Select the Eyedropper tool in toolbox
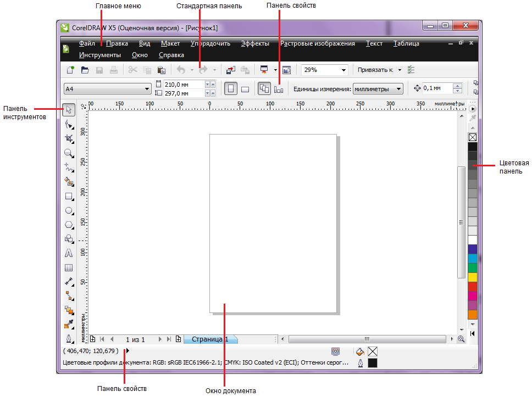Screen dimensions: 532x397 [69, 324]
